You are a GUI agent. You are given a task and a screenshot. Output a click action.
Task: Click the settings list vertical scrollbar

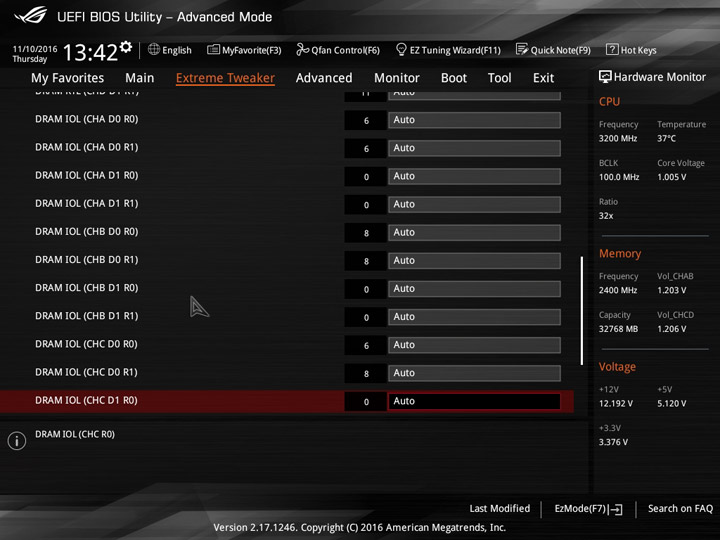click(582, 310)
